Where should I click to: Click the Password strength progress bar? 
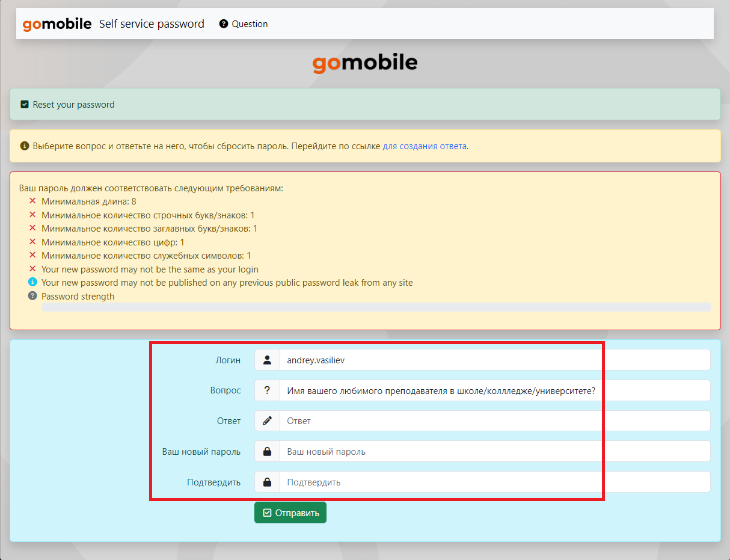coord(376,307)
